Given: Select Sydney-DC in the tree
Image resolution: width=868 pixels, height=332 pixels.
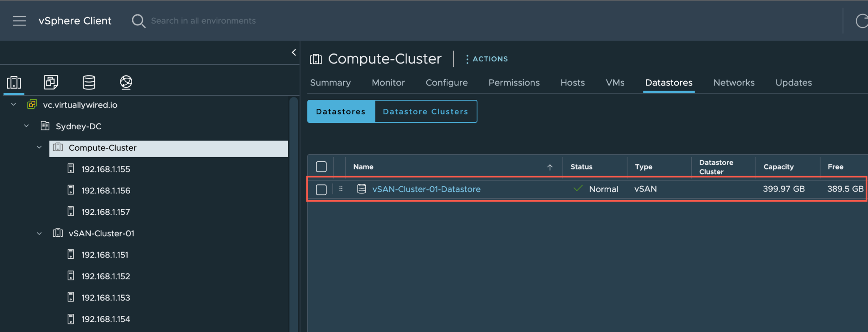Looking at the screenshot, I should 78,126.
